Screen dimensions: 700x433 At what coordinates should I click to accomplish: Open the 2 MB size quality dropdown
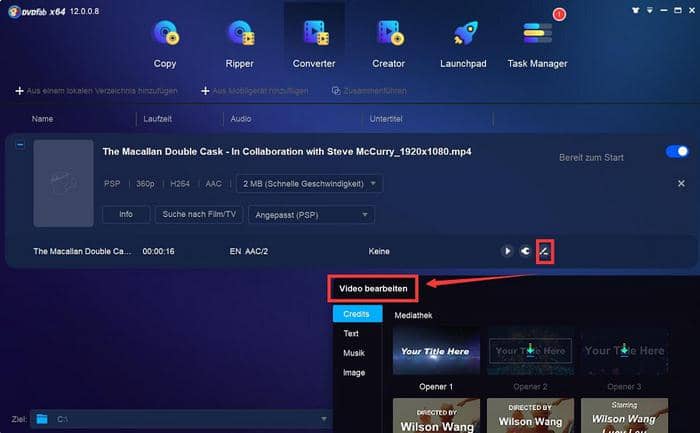pos(309,184)
